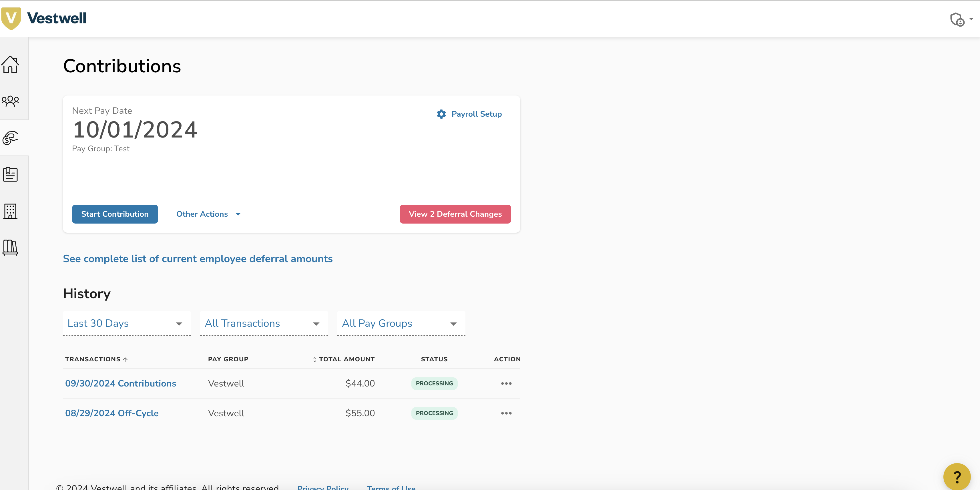The width and height of the screenshot is (980, 490).
Task: Click the home icon in sidebar
Action: 10,65
